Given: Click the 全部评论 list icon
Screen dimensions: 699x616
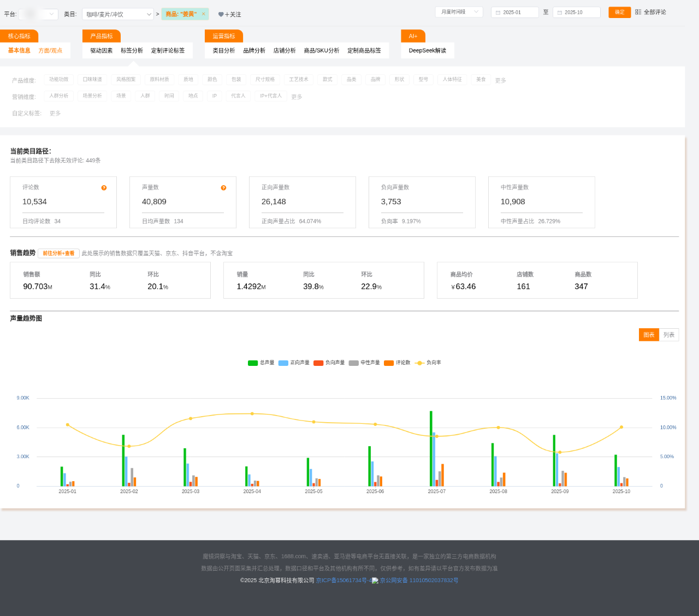Looking at the screenshot, I should [x=638, y=12].
